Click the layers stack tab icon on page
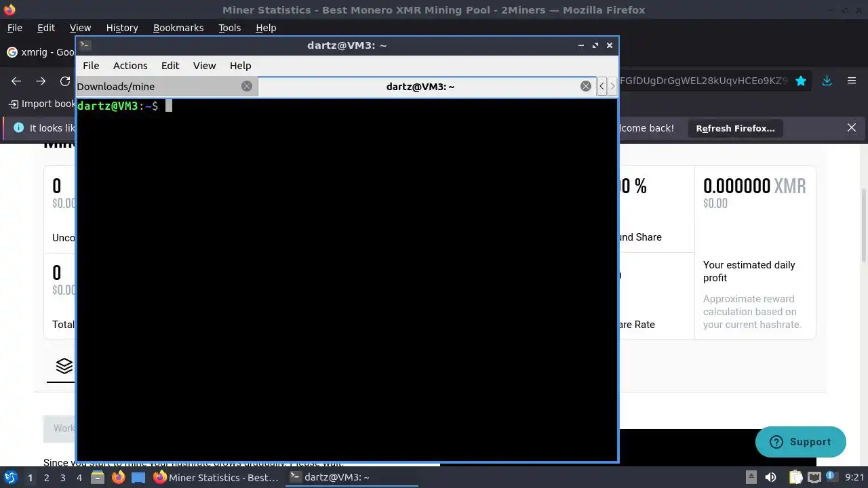The height and width of the screenshot is (488, 868). point(64,366)
